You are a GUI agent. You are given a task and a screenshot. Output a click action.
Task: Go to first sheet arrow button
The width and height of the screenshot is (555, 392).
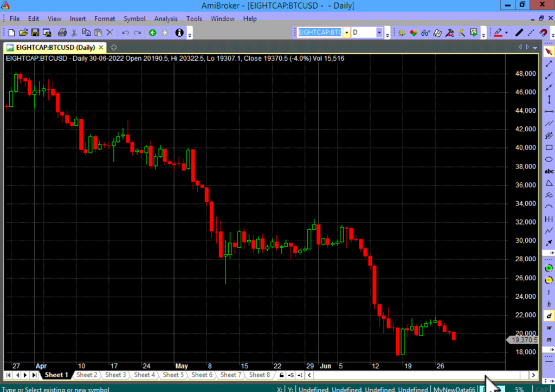coord(9,375)
